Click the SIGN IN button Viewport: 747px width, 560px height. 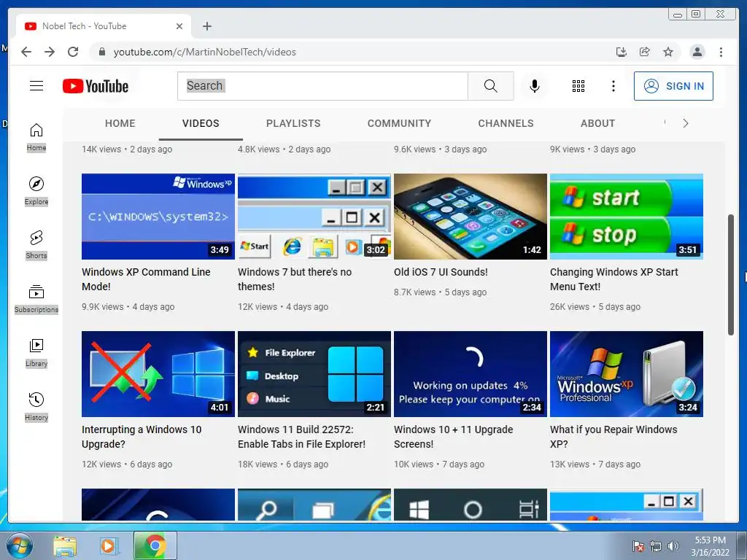pyautogui.click(x=673, y=86)
